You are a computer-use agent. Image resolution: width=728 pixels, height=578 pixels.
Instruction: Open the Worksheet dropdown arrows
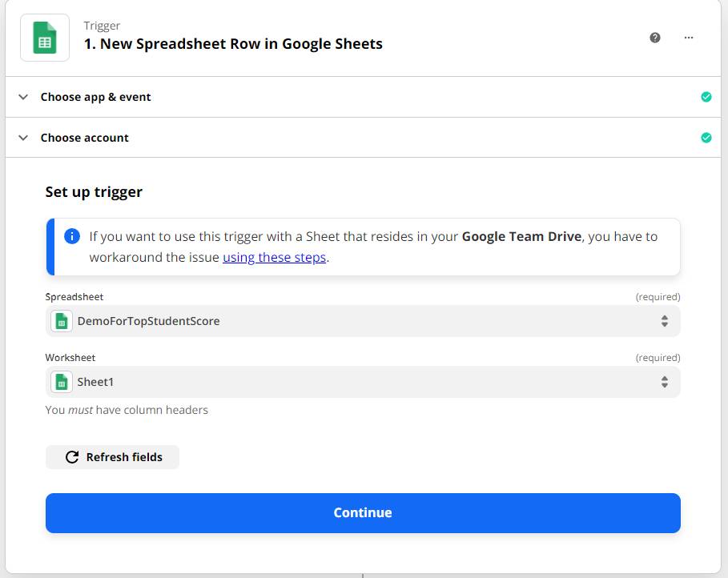click(x=665, y=382)
